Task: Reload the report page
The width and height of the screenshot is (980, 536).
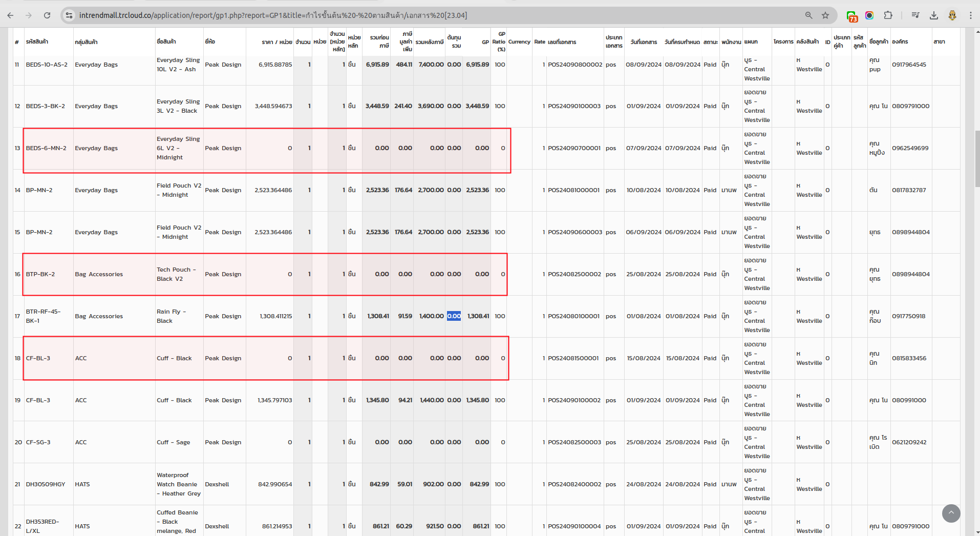Action: click(47, 15)
